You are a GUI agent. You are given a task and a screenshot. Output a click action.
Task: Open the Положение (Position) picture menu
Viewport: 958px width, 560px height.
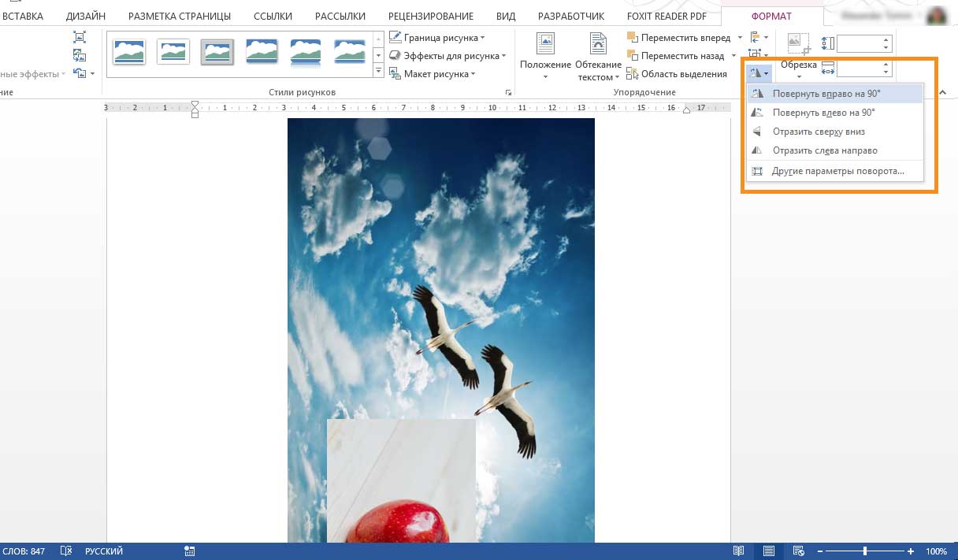pyautogui.click(x=545, y=54)
